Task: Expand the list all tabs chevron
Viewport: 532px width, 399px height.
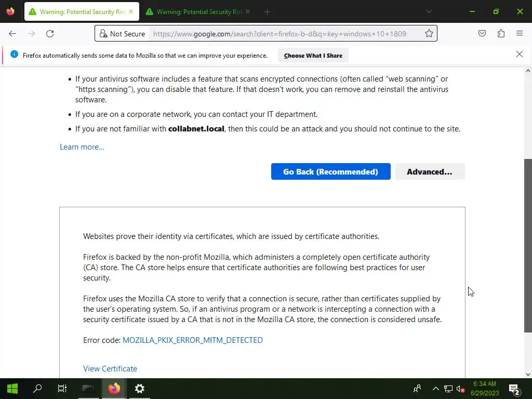Action: [x=429, y=11]
